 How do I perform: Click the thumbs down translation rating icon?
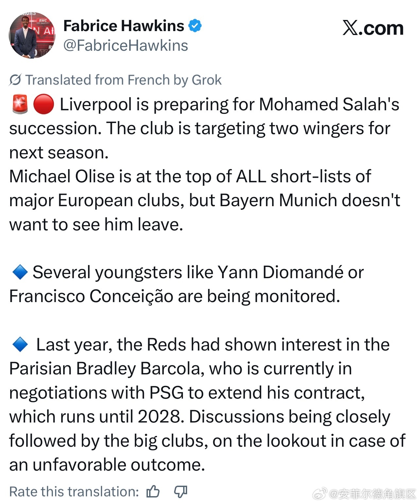(181, 492)
